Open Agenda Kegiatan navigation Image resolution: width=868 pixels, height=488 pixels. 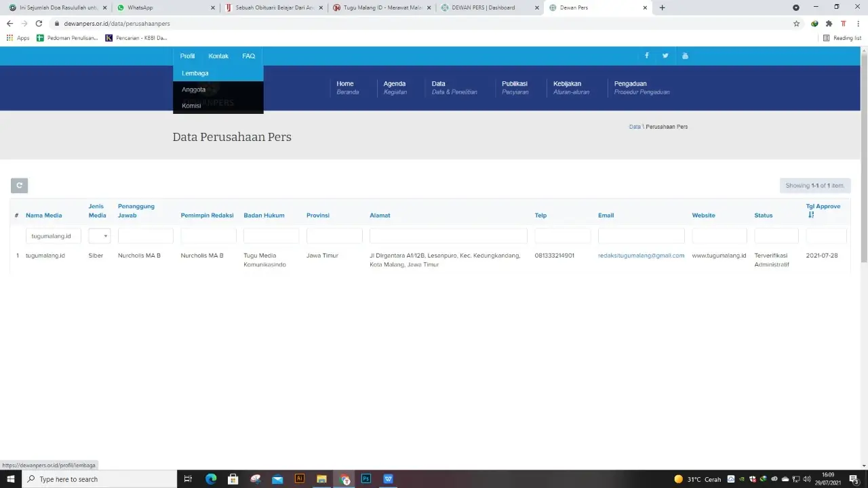click(x=395, y=87)
